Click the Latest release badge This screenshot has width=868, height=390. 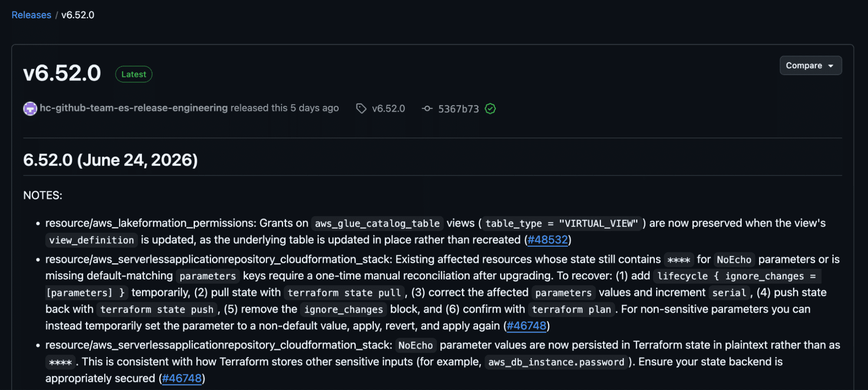pyautogui.click(x=134, y=74)
